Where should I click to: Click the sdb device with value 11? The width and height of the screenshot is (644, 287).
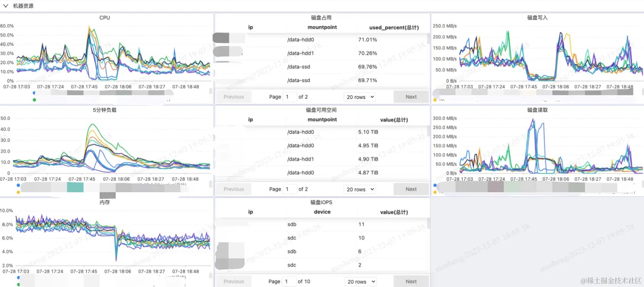pyautogui.click(x=292, y=224)
